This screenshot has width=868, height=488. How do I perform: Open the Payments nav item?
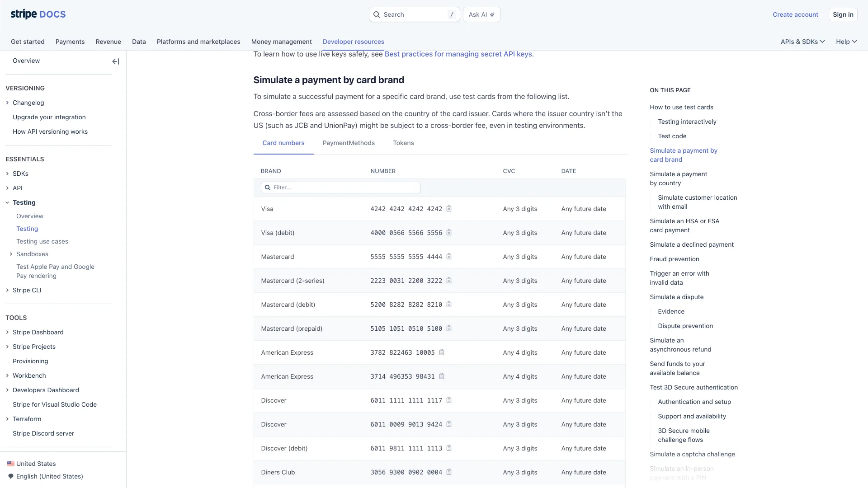tap(70, 42)
